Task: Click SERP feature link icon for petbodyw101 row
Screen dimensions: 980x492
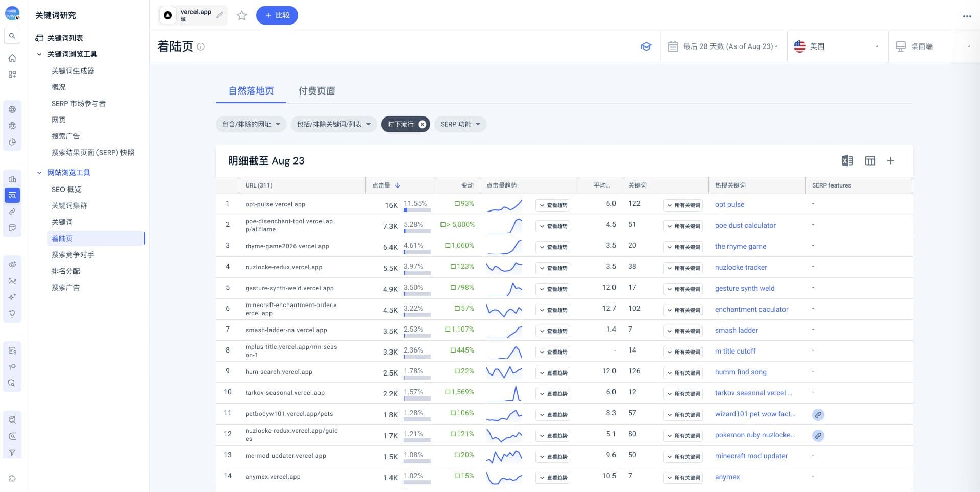Action: [x=818, y=415]
